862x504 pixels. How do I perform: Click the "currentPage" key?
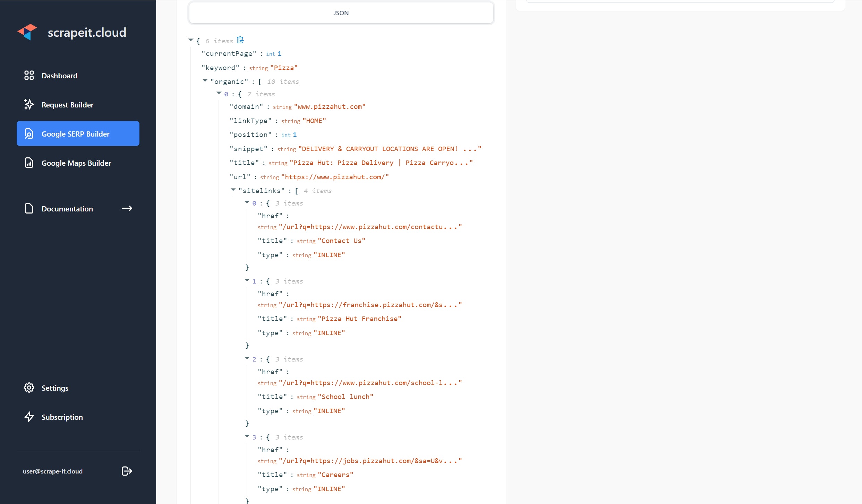(x=229, y=53)
